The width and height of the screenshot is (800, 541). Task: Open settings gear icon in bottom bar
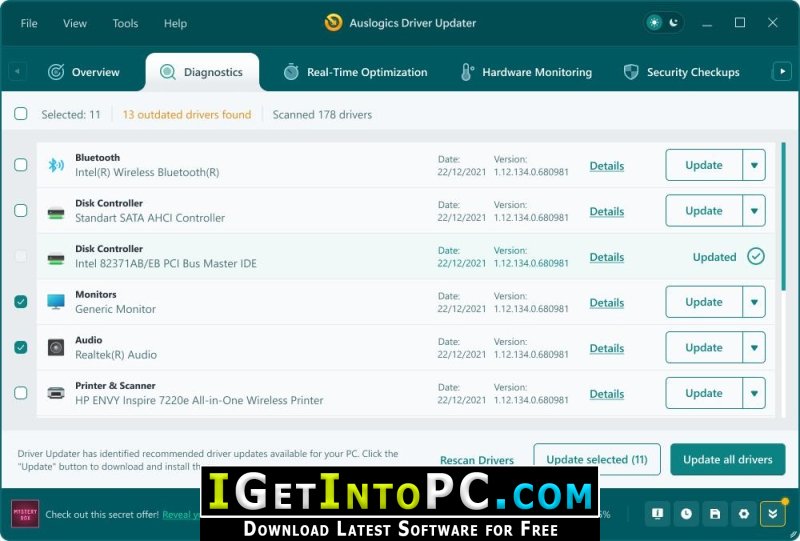744,514
